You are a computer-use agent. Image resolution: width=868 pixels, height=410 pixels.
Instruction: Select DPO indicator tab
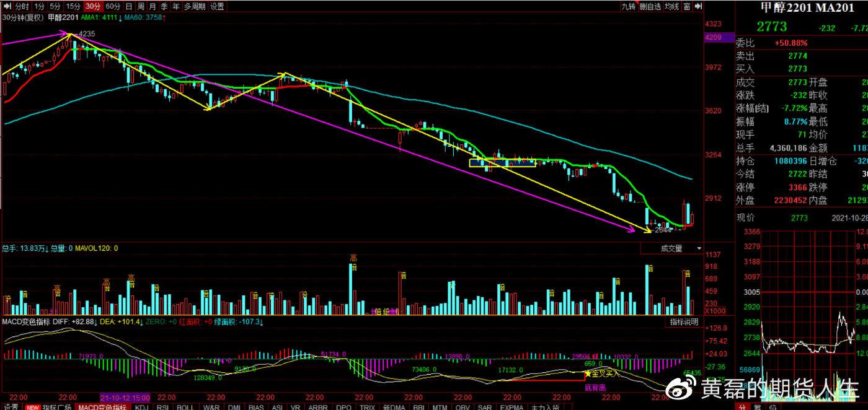(x=343, y=407)
